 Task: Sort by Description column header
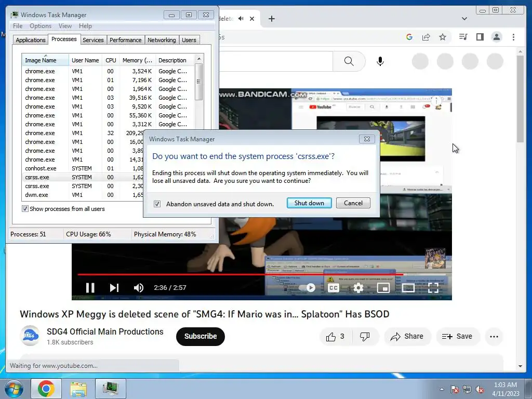175,60
